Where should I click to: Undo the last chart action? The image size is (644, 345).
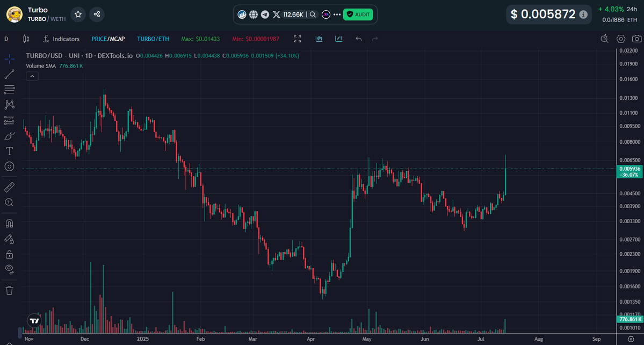tap(359, 39)
